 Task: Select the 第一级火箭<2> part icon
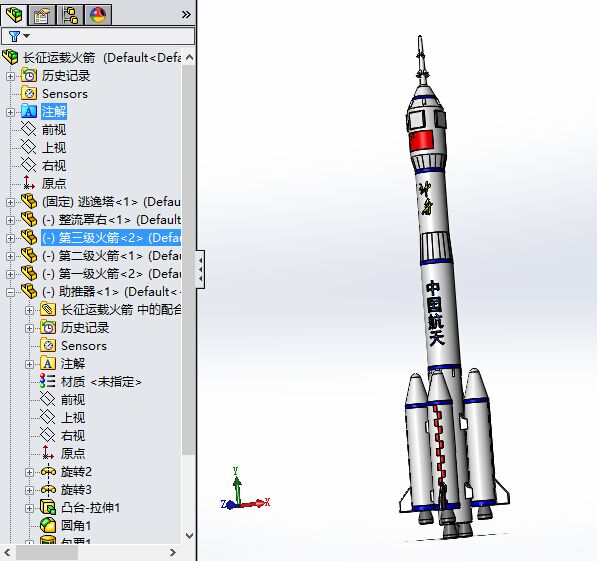[29, 273]
